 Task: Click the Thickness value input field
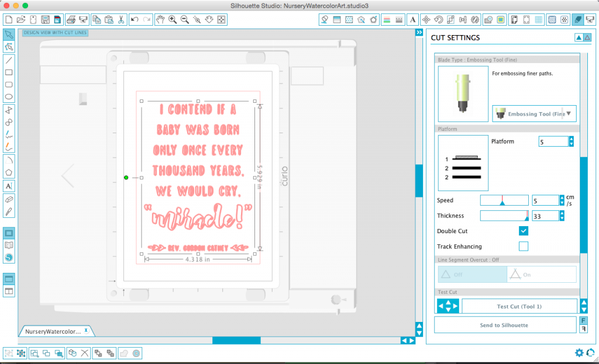point(545,216)
